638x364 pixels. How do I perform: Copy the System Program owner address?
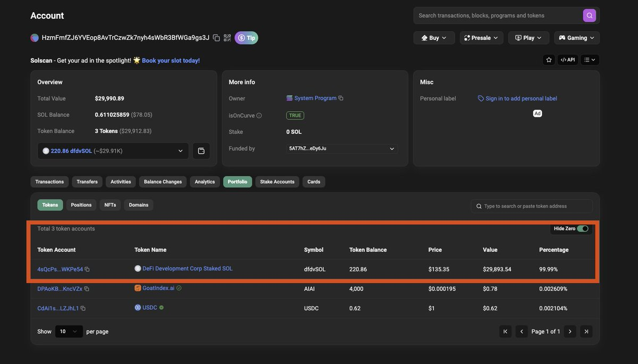tap(341, 98)
